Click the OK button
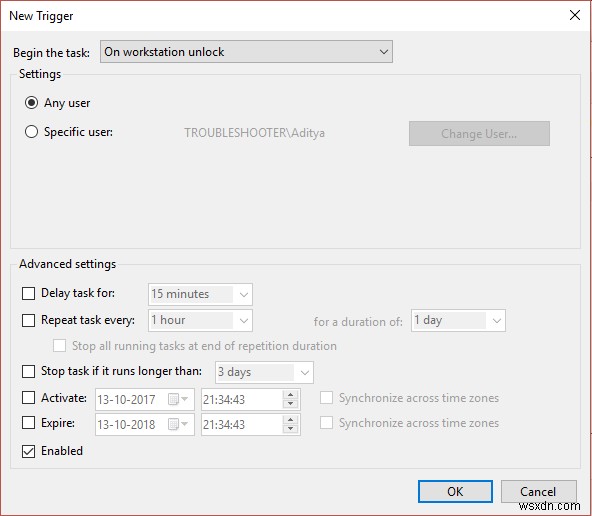Screen dimensions: 592x516 click(x=455, y=491)
